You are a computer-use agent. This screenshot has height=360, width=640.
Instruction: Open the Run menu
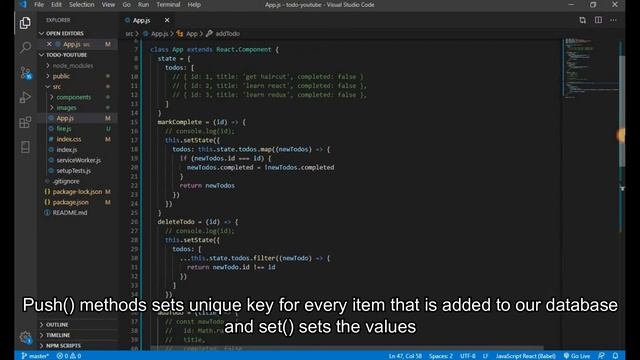[143, 4]
